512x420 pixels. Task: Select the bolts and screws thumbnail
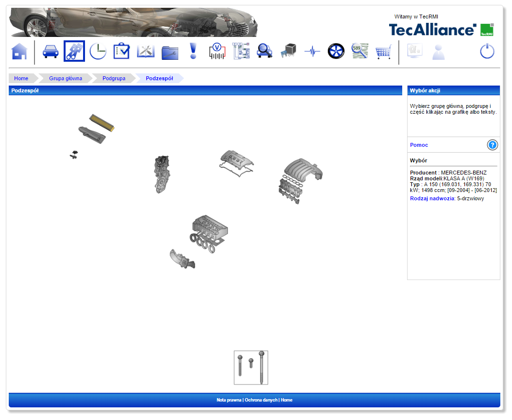point(251,367)
